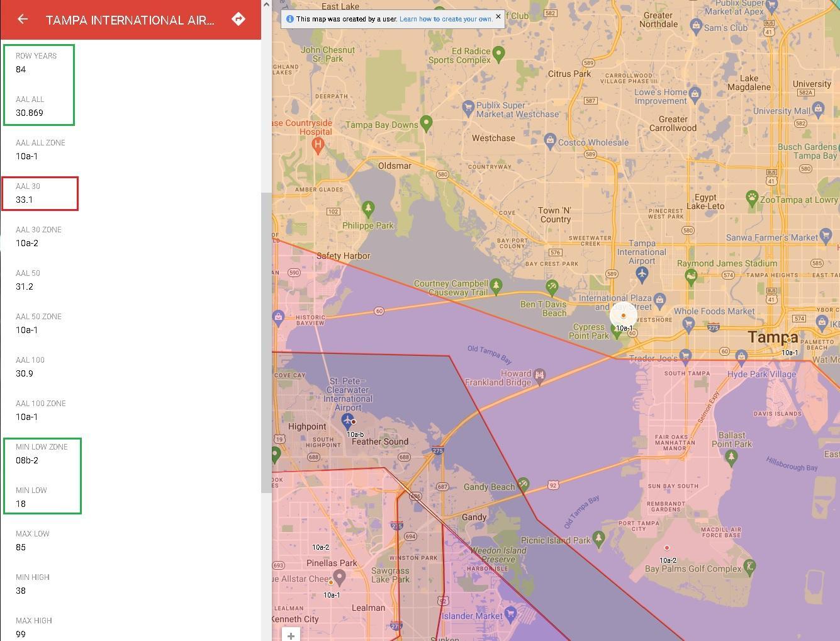Click Philippe Park tree icon
Viewport: 840px width, 641px height.
pos(368,208)
